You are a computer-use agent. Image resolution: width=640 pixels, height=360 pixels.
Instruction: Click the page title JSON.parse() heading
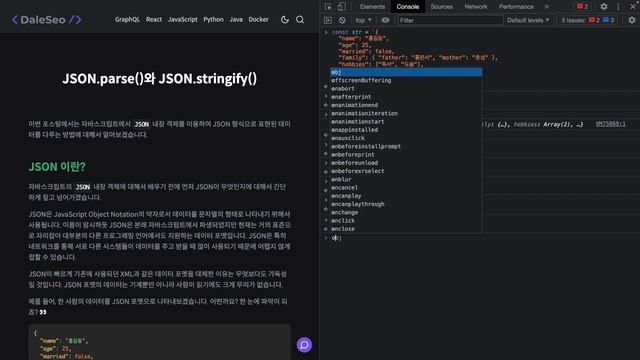160,78
